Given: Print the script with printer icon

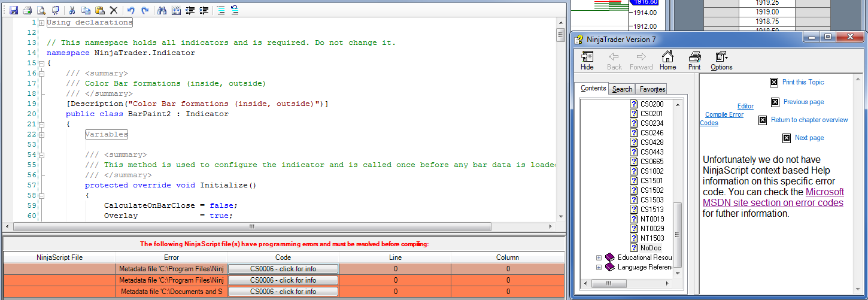Looking at the screenshot, I should (x=27, y=10).
